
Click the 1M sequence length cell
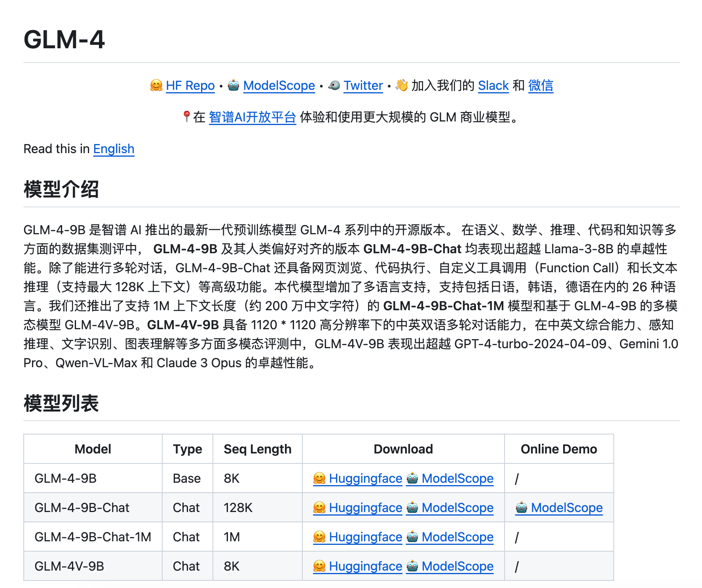pos(258,537)
